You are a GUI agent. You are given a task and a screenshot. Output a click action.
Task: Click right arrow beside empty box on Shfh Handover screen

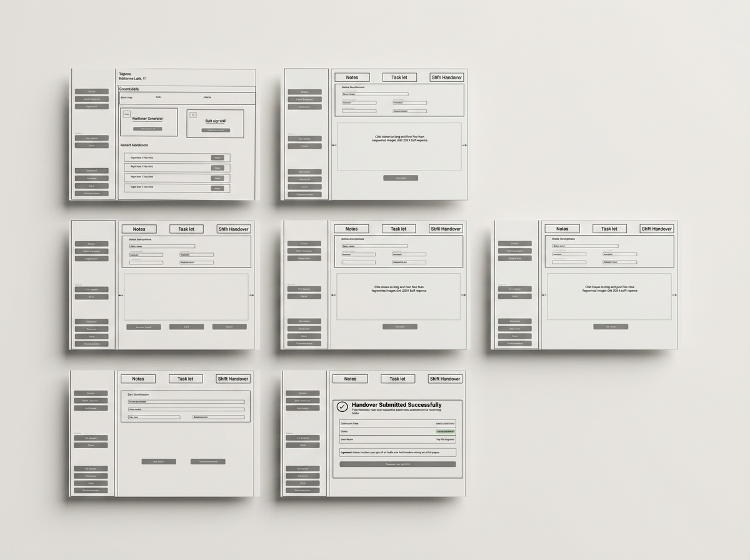click(251, 296)
